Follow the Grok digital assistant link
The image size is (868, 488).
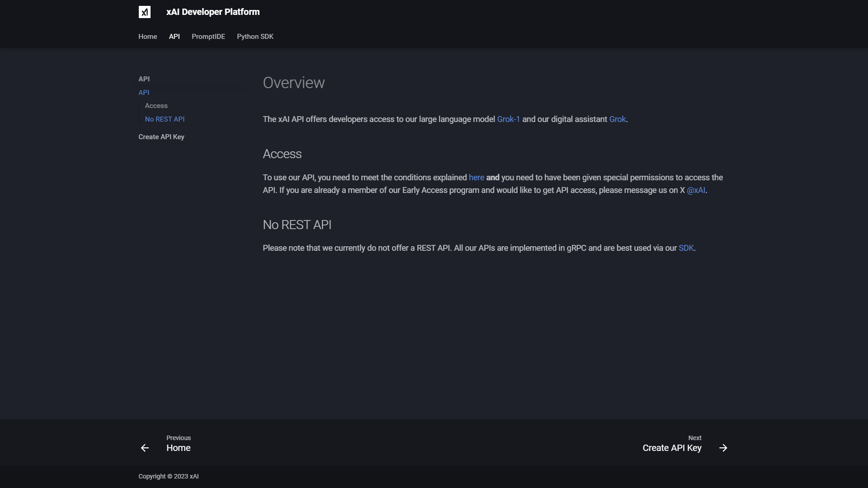(618, 119)
